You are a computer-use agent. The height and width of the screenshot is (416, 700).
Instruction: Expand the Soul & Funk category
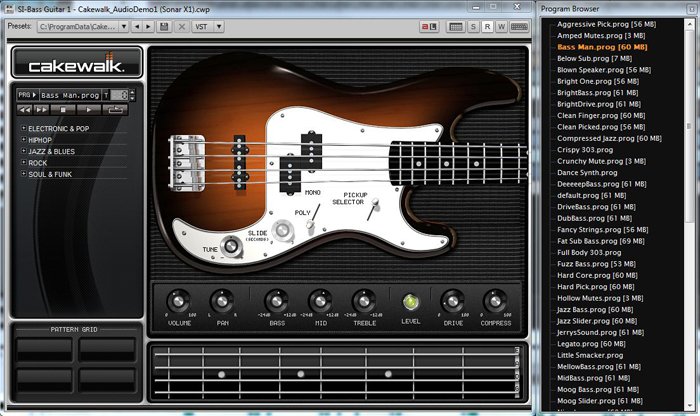24,174
